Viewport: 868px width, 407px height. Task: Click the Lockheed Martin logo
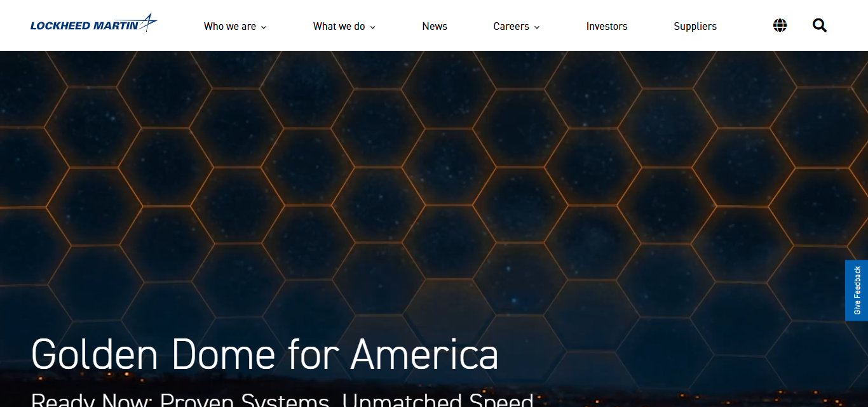(x=93, y=23)
